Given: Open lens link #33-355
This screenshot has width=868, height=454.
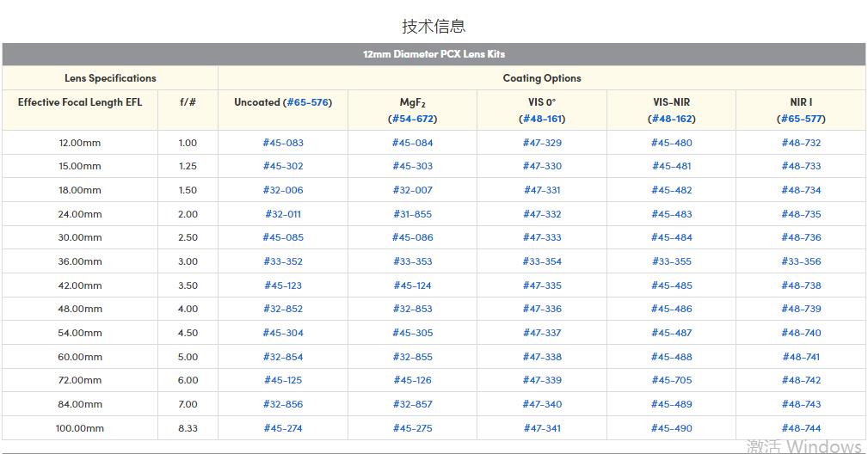Looking at the screenshot, I should pyautogui.click(x=672, y=261).
